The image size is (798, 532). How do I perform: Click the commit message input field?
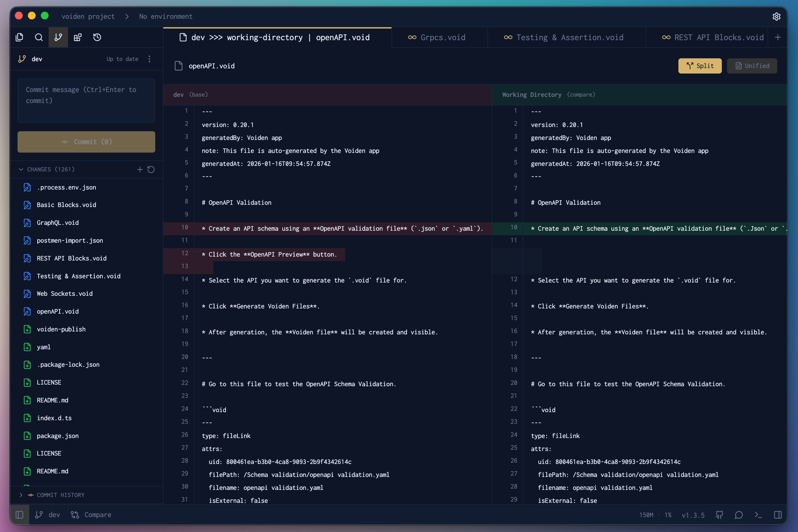pyautogui.click(x=86, y=100)
